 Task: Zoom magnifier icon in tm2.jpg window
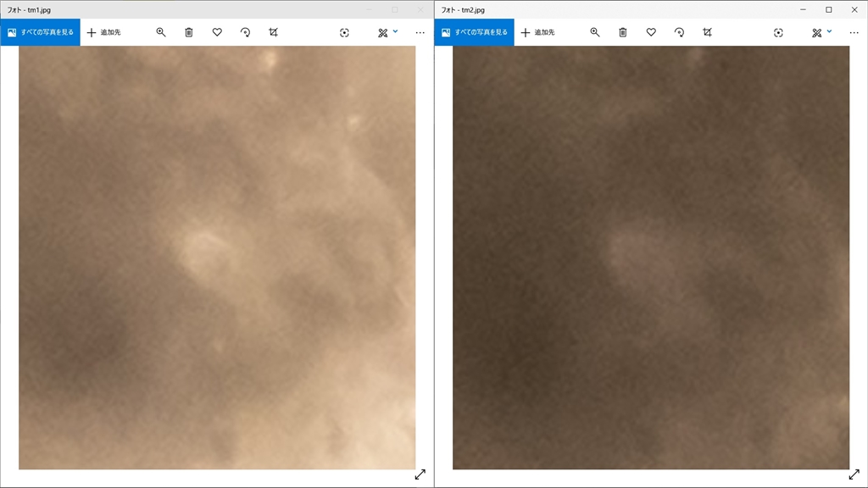click(x=594, y=32)
